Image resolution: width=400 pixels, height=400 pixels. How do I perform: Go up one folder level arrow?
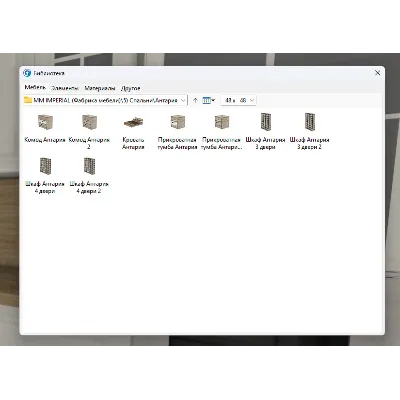tap(195, 100)
